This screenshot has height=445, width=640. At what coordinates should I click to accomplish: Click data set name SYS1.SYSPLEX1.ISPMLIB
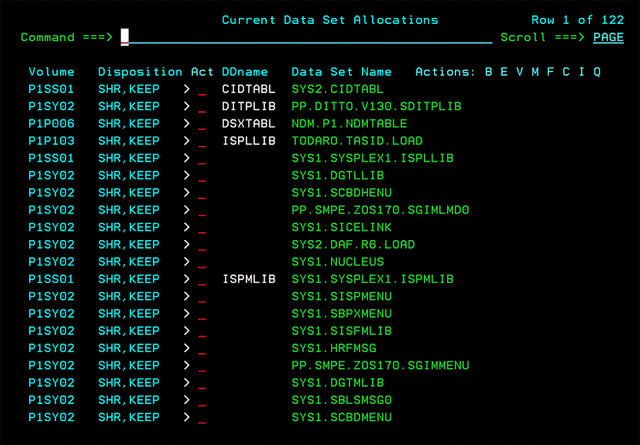(373, 279)
